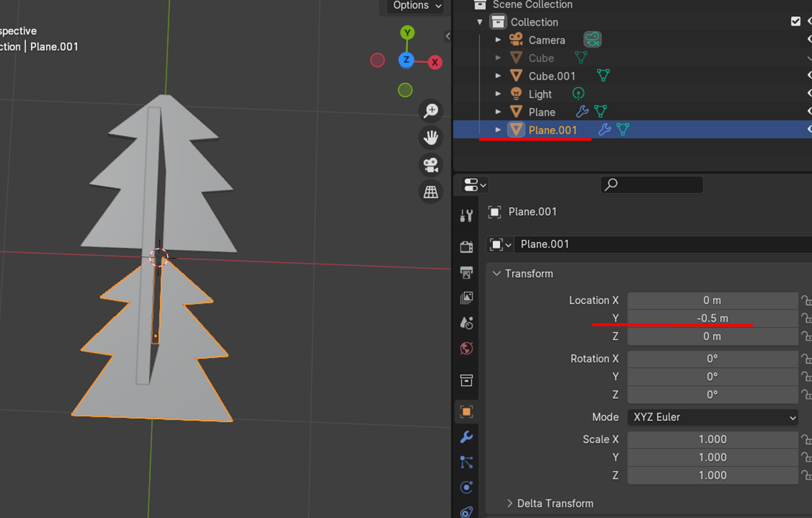Expand the Delta Transform panel
The height and width of the screenshot is (518, 812).
(x=550, y=503)
